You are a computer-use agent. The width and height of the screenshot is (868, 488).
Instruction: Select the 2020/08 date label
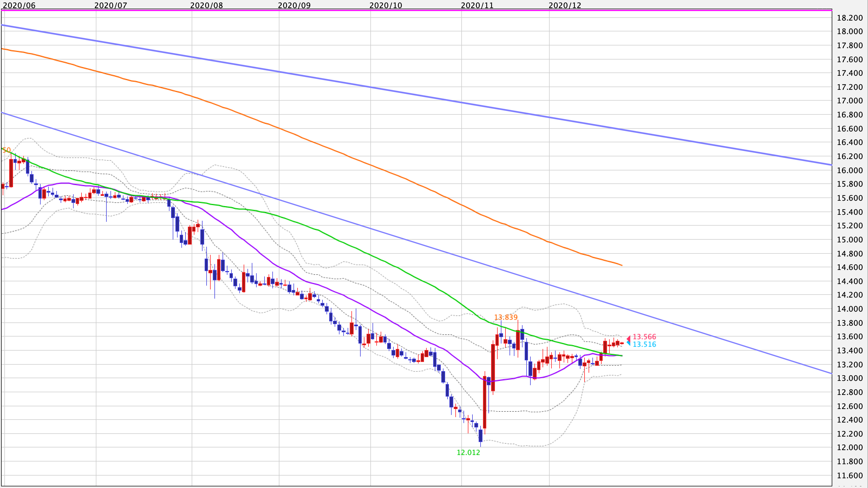[207, 5]
